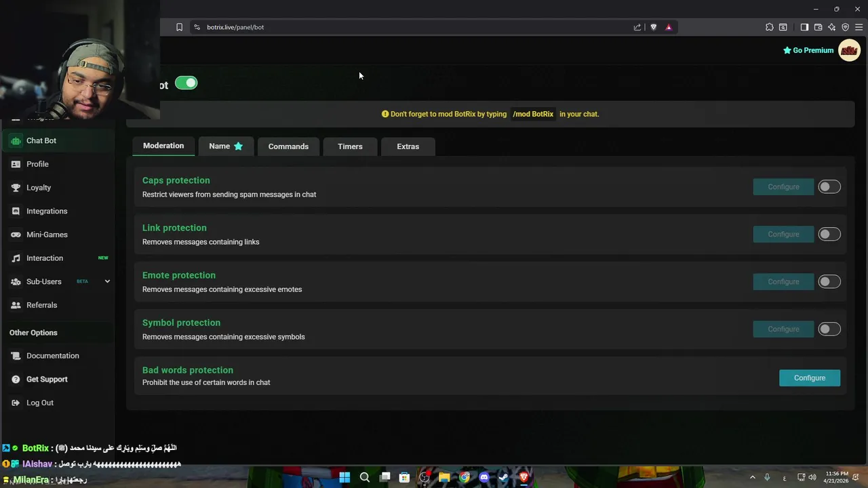Click Configure for Bad words protection

(810, 378)
